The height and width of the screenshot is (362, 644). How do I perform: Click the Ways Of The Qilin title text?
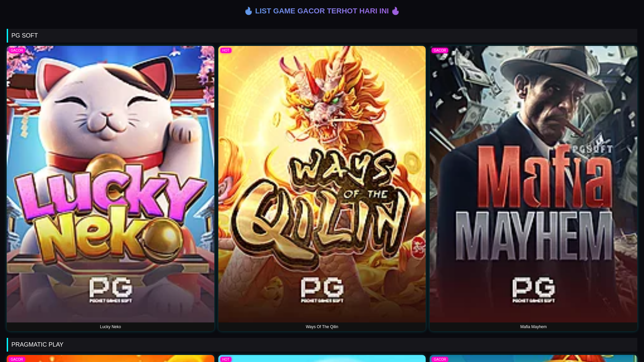pos(322,327)
